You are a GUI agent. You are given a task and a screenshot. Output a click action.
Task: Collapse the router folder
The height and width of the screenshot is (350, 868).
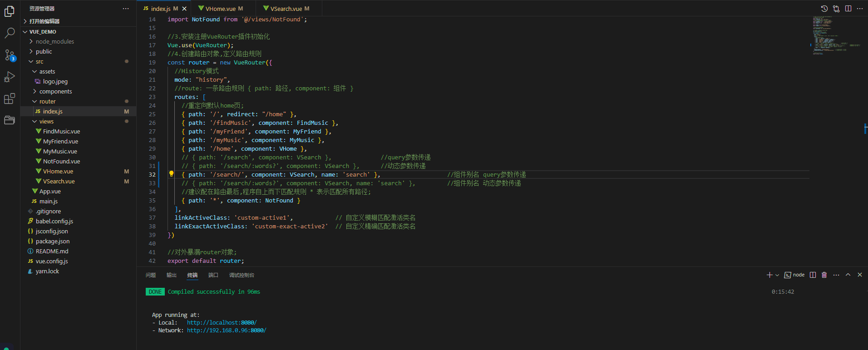[x=79, y=102]
